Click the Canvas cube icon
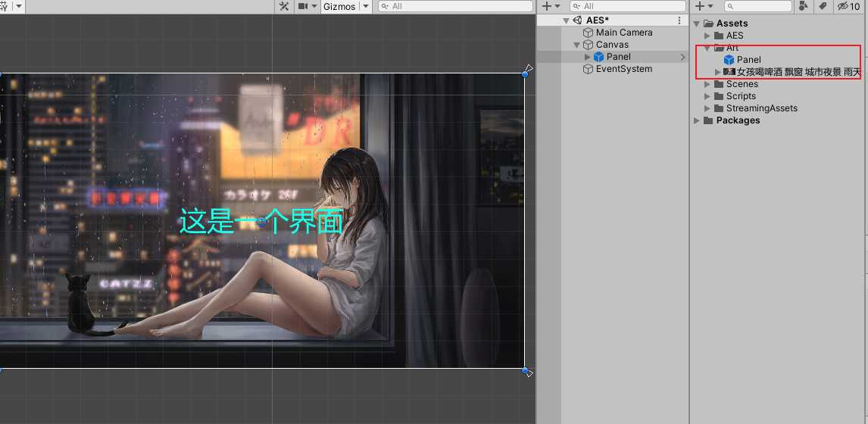This screenshot has width=868, height=424. pos(588,45)
